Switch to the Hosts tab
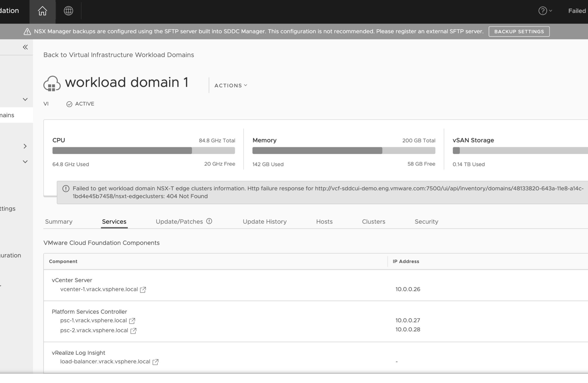 click(x=324, y=222)
